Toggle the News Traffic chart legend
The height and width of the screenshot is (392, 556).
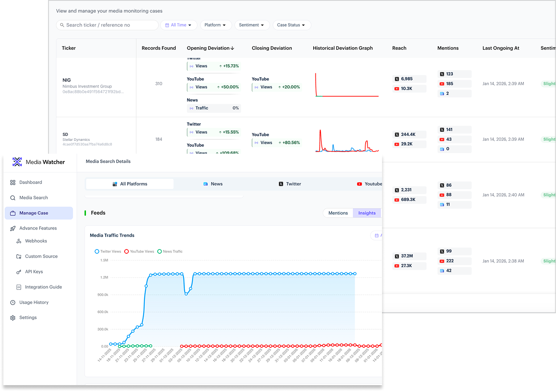tap(170, 252)
